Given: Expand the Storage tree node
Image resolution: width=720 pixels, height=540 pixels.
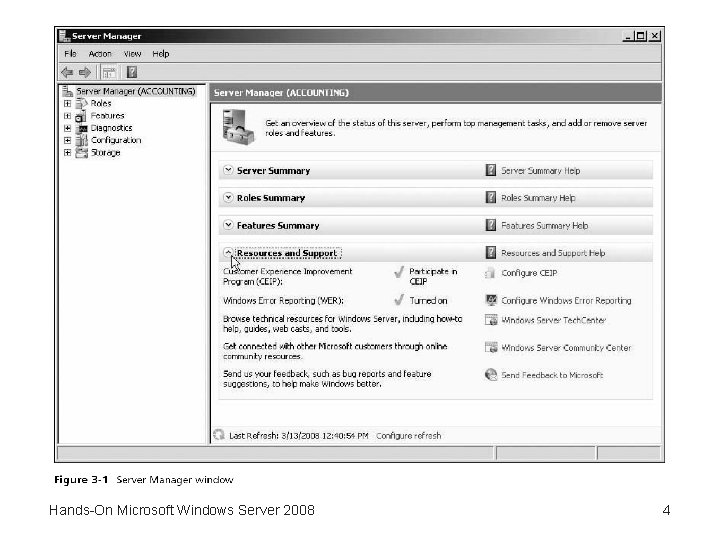Looking at the screenshot, I should pos(68,152).
